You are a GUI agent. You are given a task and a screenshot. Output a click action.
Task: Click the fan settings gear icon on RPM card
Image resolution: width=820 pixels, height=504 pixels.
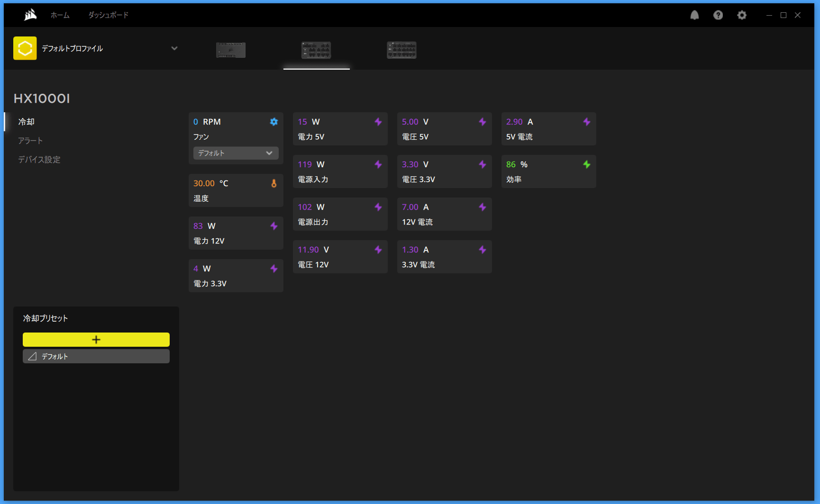coord(274,122)
